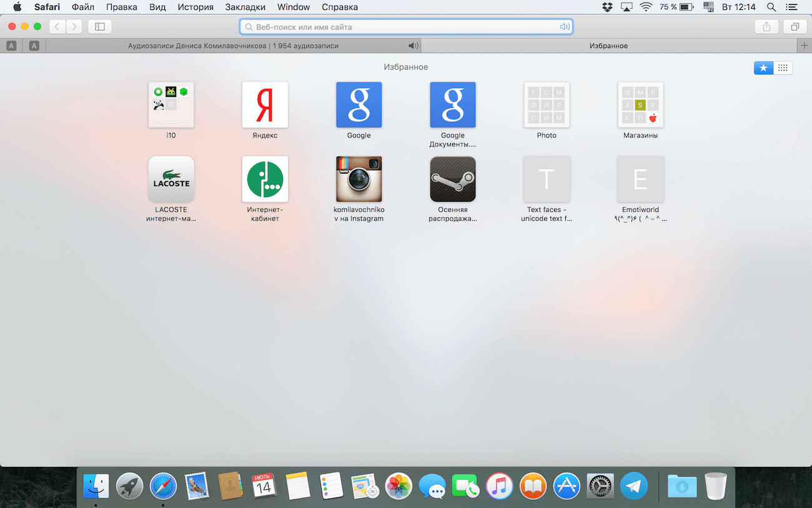This screenshot has width=812, height=508.
Task: Mute audio via address bar speaker icon
Action: point(565,27)
